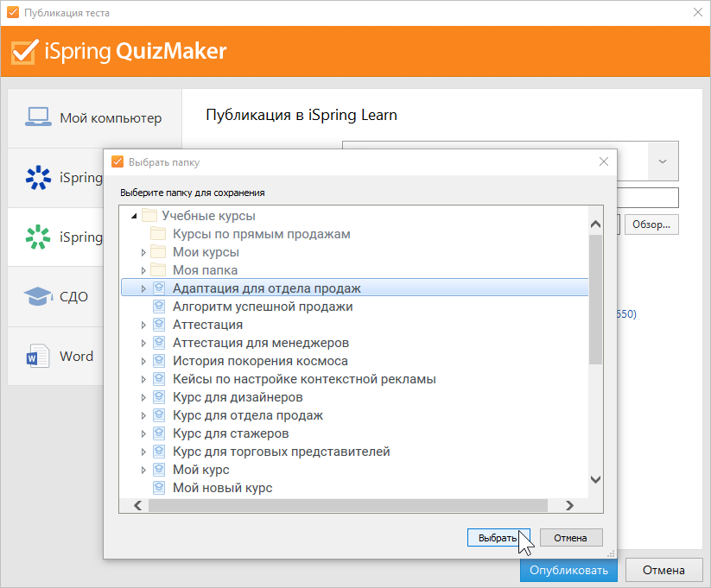Click course icon of Курс для стажеров

[x=159, y=433]
